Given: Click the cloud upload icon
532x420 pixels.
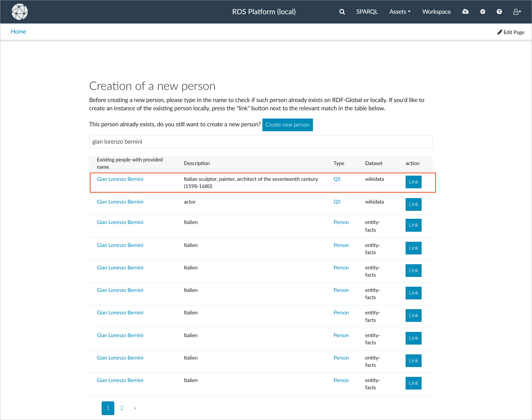Looking at the screenshot, I should (x=465, y=12).
